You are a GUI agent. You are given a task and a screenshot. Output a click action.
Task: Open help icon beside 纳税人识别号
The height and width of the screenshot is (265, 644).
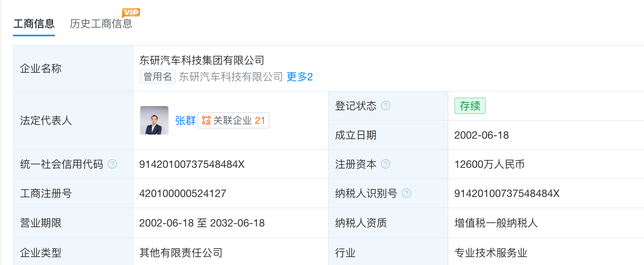(407, 193)
